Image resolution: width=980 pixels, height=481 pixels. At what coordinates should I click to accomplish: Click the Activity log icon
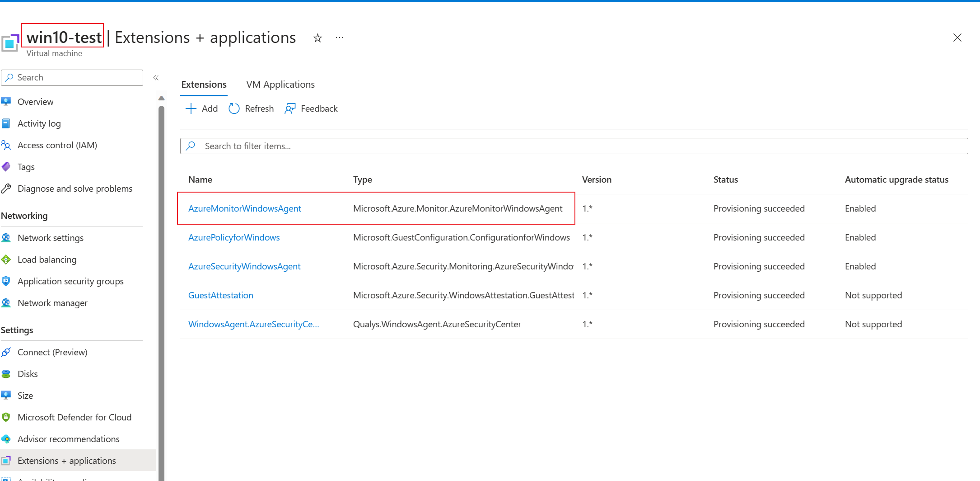6,123
